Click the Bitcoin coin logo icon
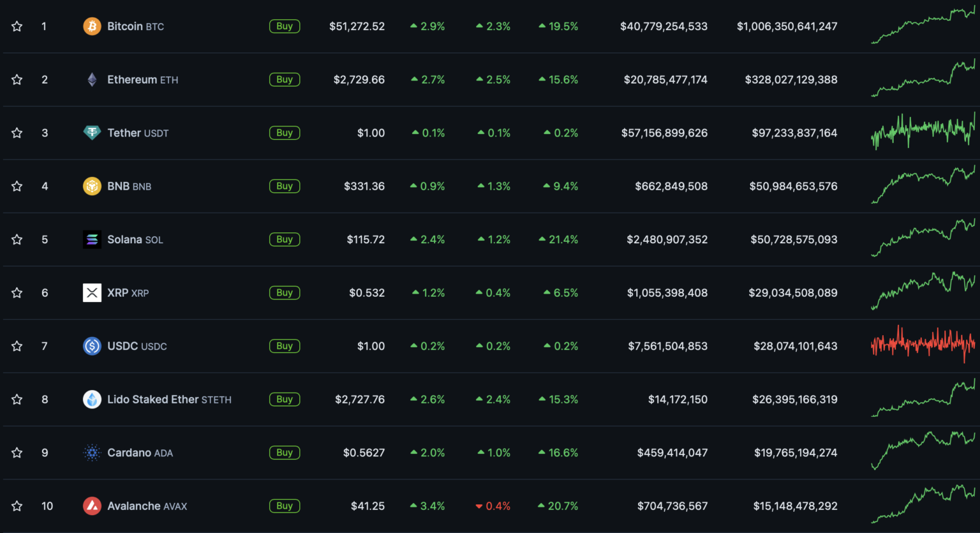The image size is (980, 533). [92, 26]
